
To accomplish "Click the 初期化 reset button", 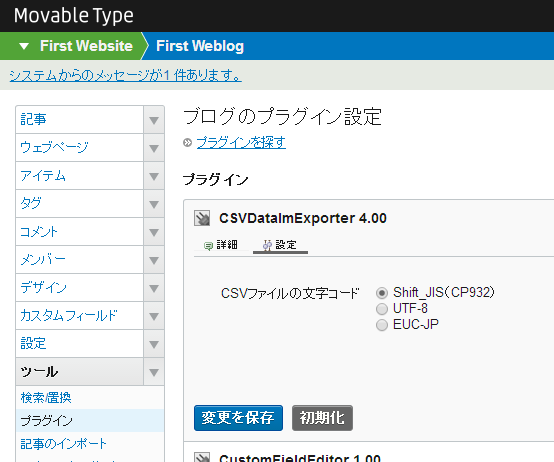I will (x=322, y=418).
